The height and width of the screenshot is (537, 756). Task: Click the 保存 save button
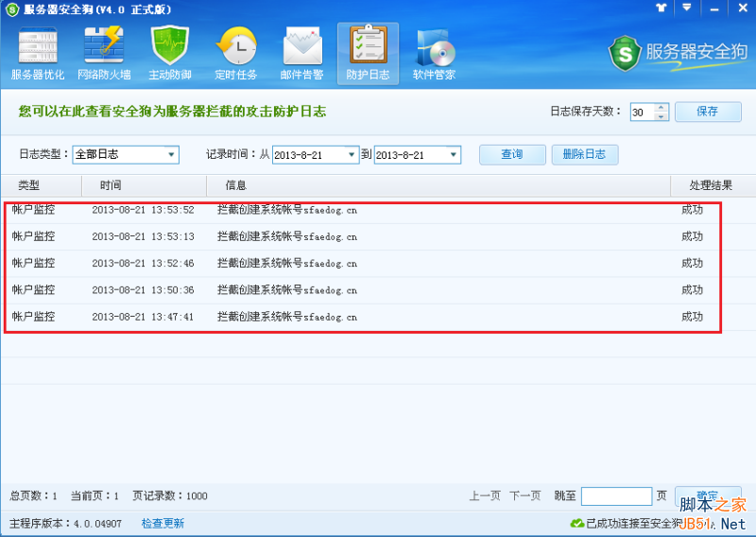[708, 112]
